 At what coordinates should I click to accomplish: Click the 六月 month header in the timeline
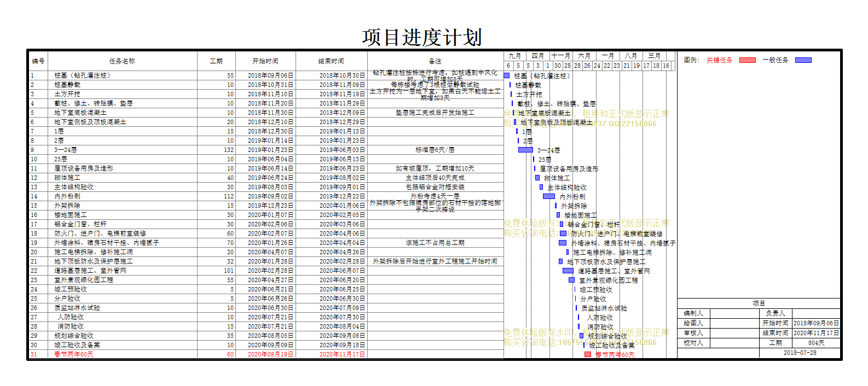(585, 56)
